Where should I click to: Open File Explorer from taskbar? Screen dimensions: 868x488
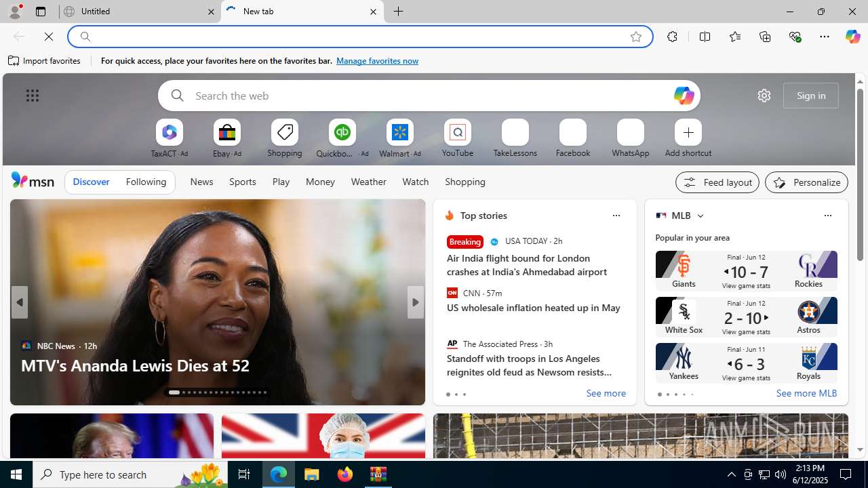click(x=312, y=474)
